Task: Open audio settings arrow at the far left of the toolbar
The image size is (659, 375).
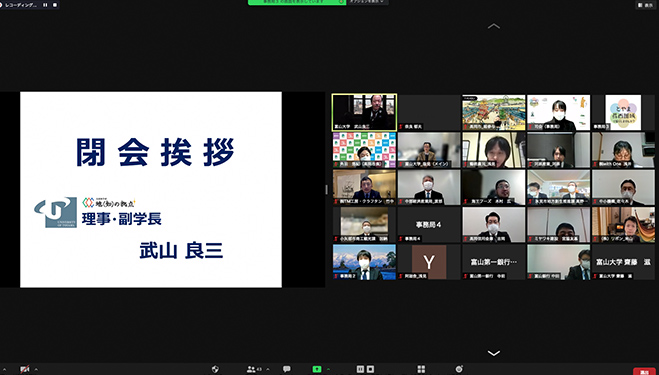Action: [5, 370]
